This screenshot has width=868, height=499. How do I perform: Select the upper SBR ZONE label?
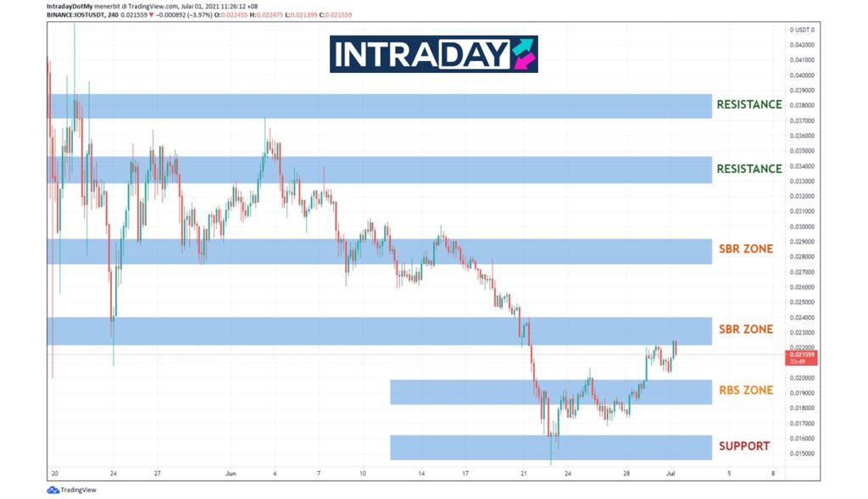[x=746, y=251]
